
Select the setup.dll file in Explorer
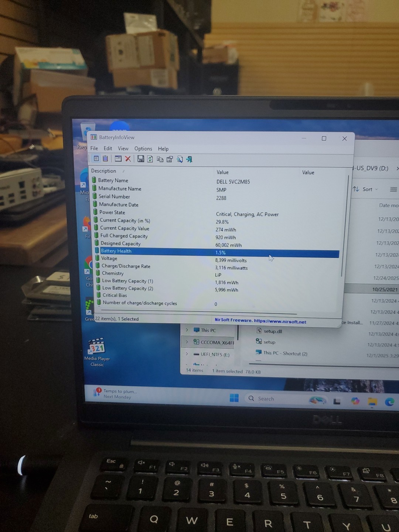click(269, 331)
